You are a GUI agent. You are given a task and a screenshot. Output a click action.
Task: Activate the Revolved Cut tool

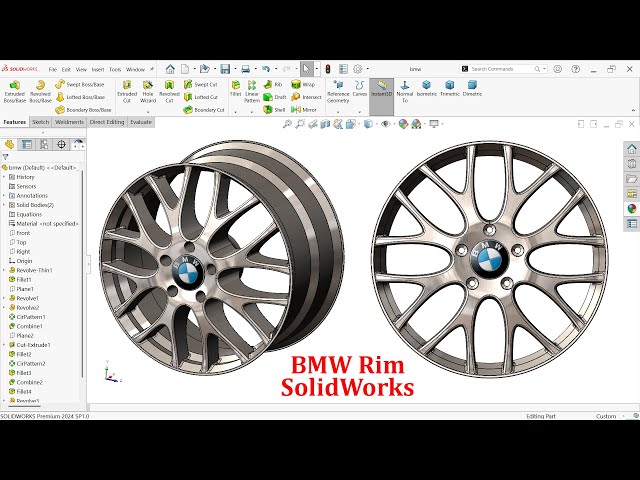[169, 91]
